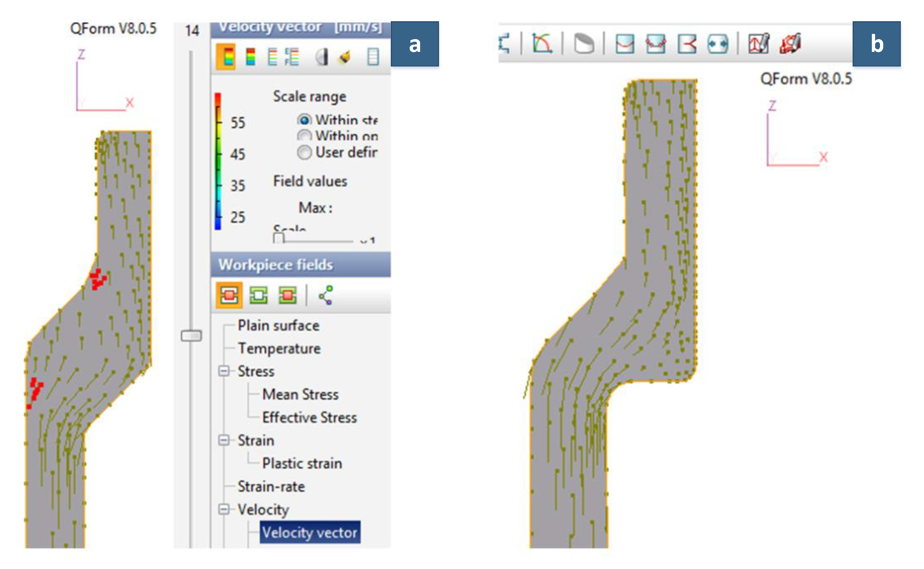
Task: Collapse the Velocity tree node
Action: click(224, 510)
